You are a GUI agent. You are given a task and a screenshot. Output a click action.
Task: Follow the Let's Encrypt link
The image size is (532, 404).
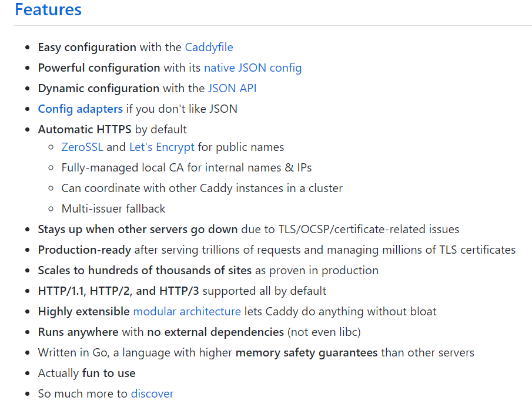[x=162, y=147]
